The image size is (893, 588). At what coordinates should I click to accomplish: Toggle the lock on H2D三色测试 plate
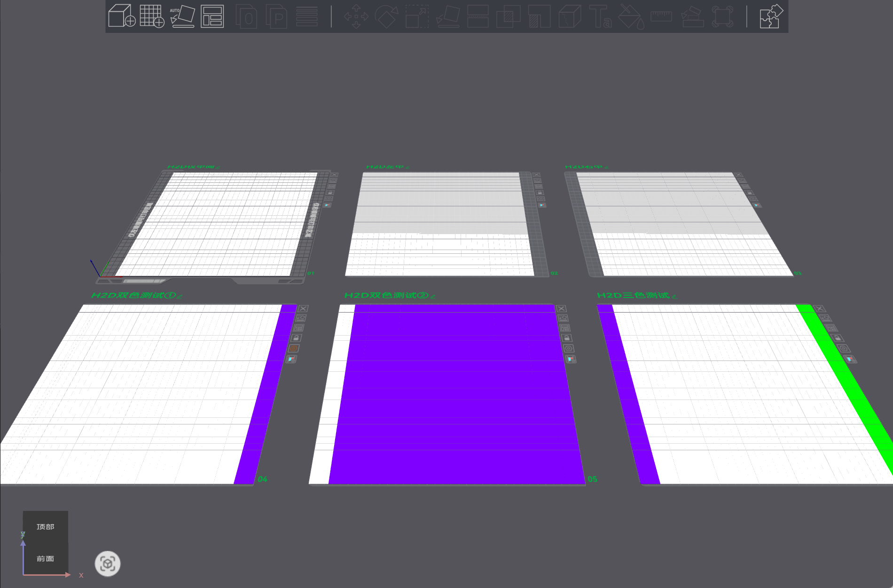[838, 338]
